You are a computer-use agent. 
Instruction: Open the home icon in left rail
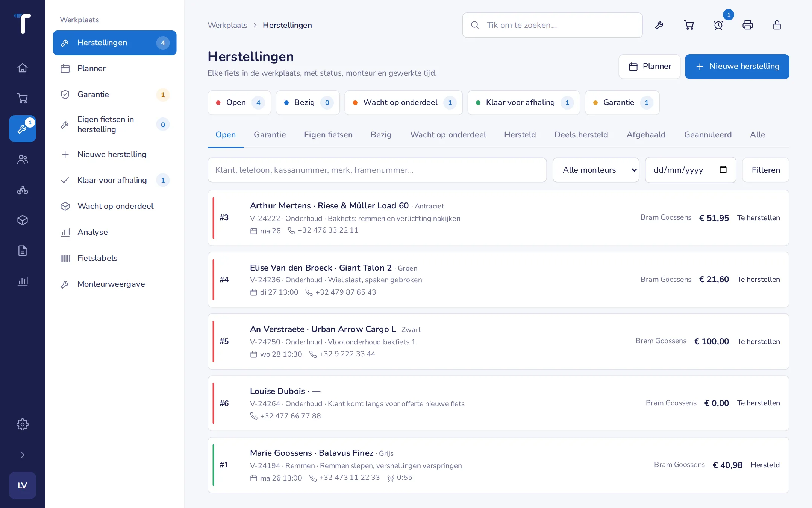click(23, 68)
